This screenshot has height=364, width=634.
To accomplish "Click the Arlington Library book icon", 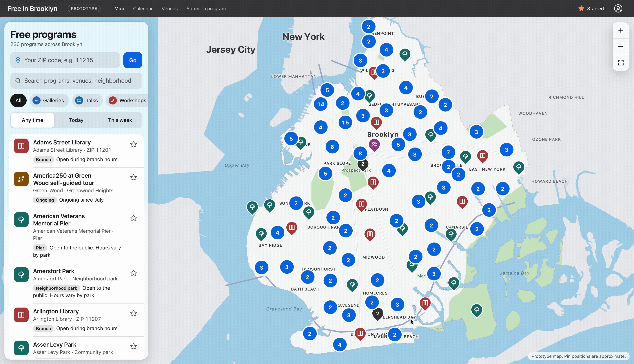I will click(21, 315).
